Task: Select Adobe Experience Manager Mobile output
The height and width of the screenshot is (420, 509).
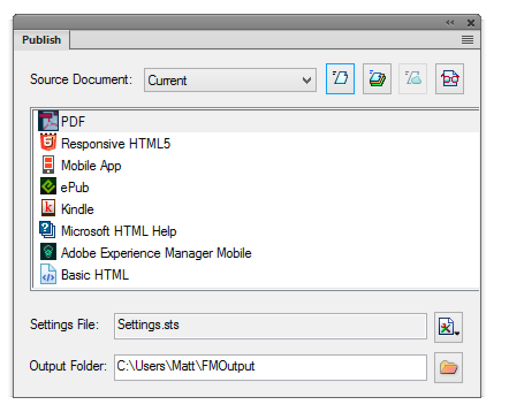Action: (x=156, y=253)
